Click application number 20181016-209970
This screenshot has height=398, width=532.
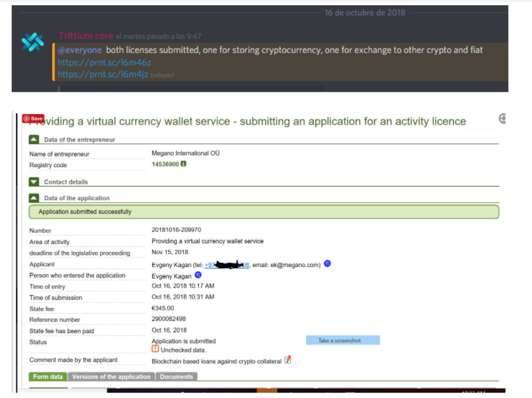(176, 230)
